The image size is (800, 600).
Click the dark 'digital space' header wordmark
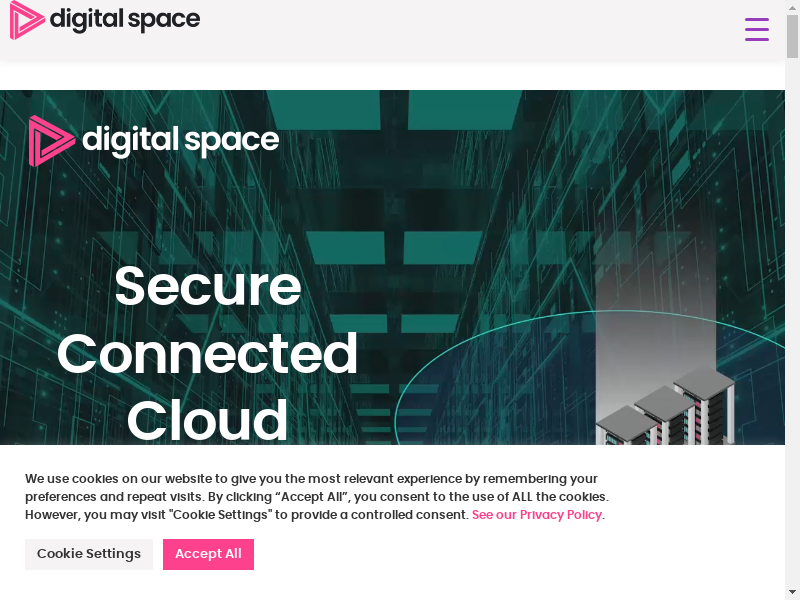125,20
